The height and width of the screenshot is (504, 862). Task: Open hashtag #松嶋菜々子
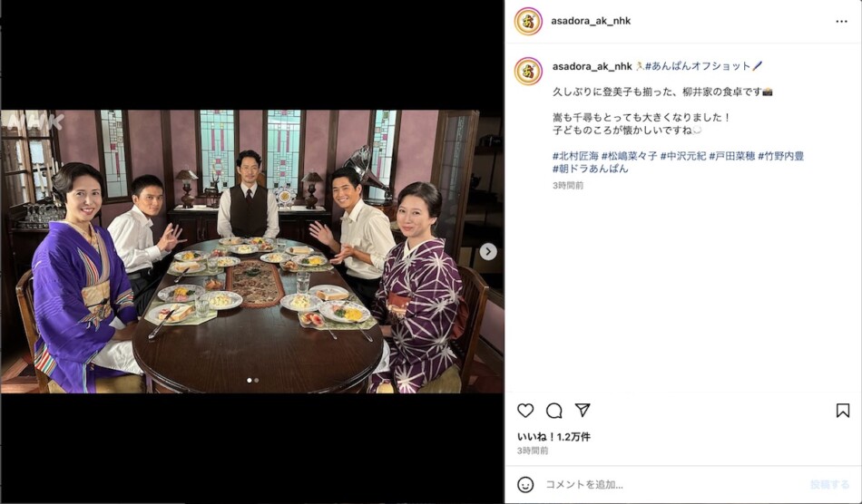coord(630,156)
